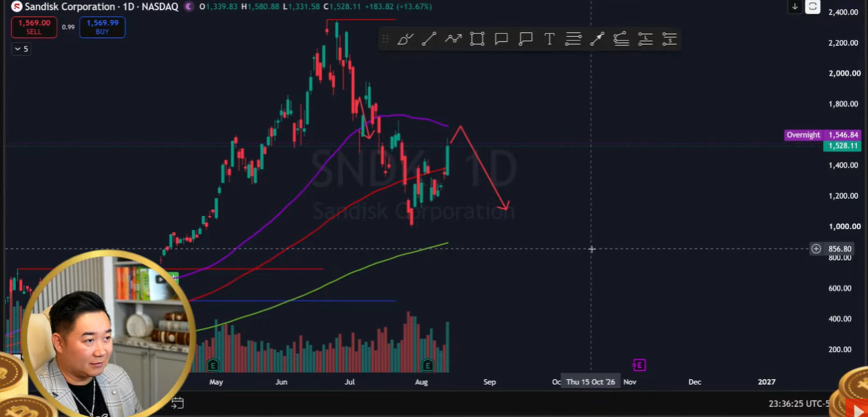Screen dimensions: 868x417
Task: Select the brush drawing tool in floating toolbar
Action: (x=404, y=39)
